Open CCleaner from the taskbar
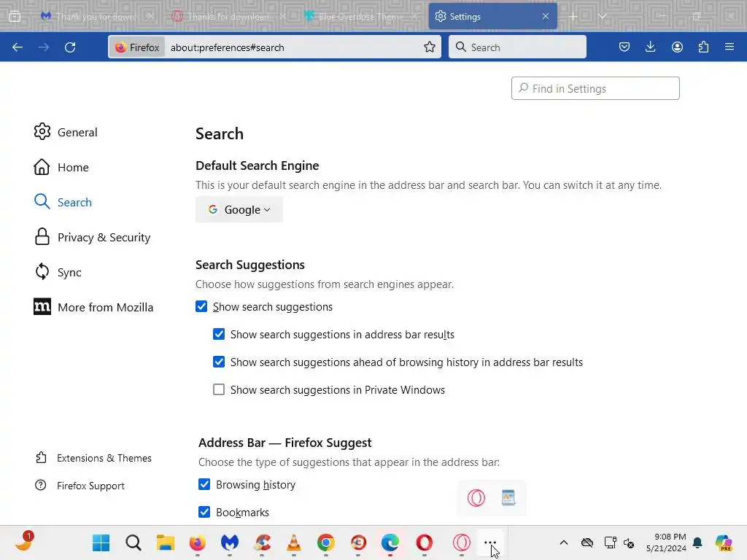 point(262,542)
